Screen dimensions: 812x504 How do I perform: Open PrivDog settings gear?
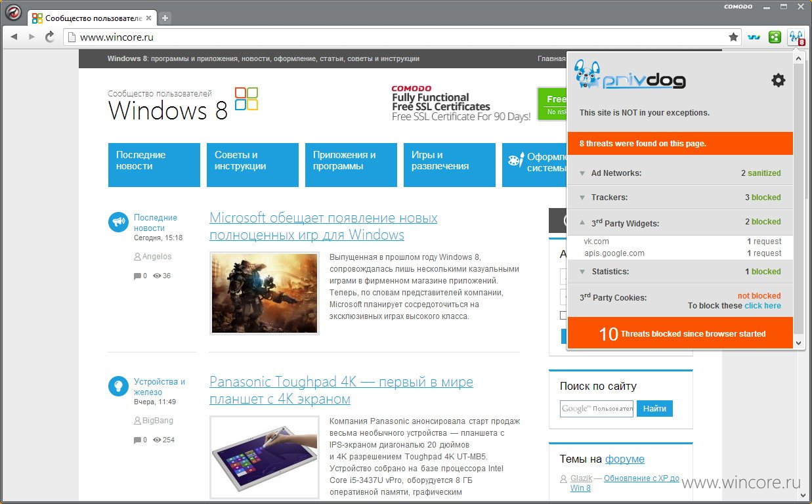click(x=778, y=80)
